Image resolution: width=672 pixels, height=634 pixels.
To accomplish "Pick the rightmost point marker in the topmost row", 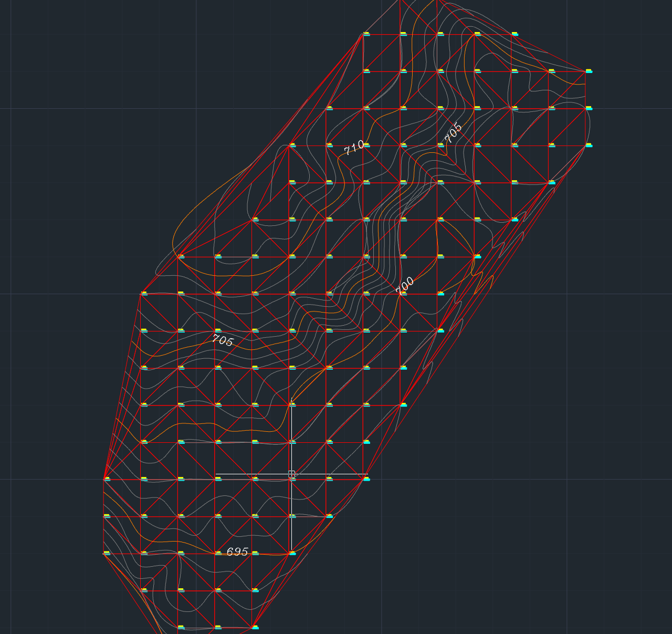I will pyautogui.click(x=515, y=34).
